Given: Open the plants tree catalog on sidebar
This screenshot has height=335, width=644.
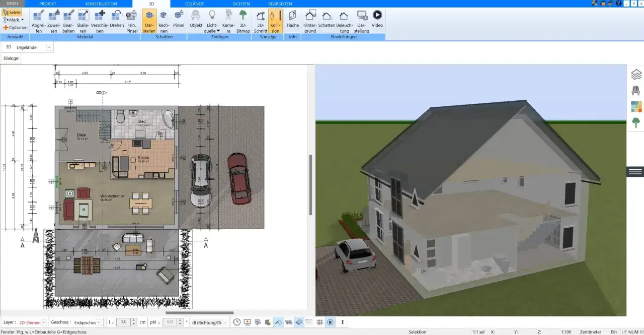Looking at the screenshot, I should pyautogui.click(x=636, y=122).
